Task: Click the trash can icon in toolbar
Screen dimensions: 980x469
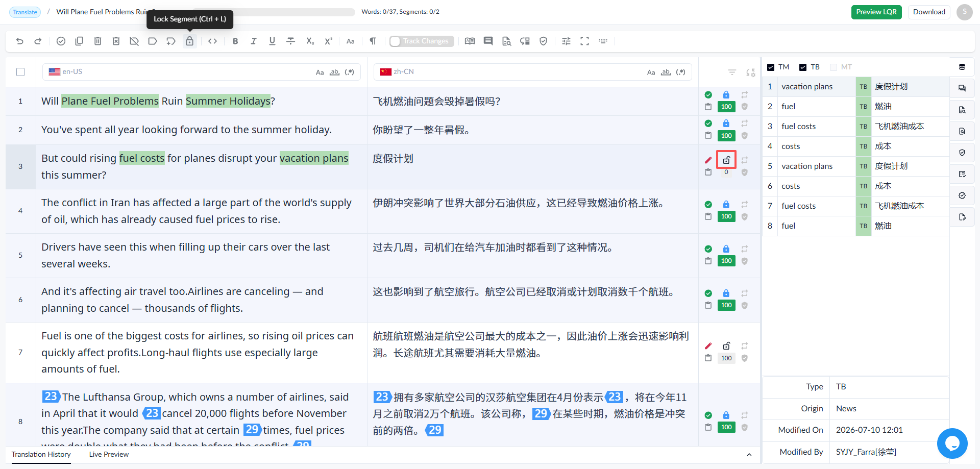Action: coord(97,41)
